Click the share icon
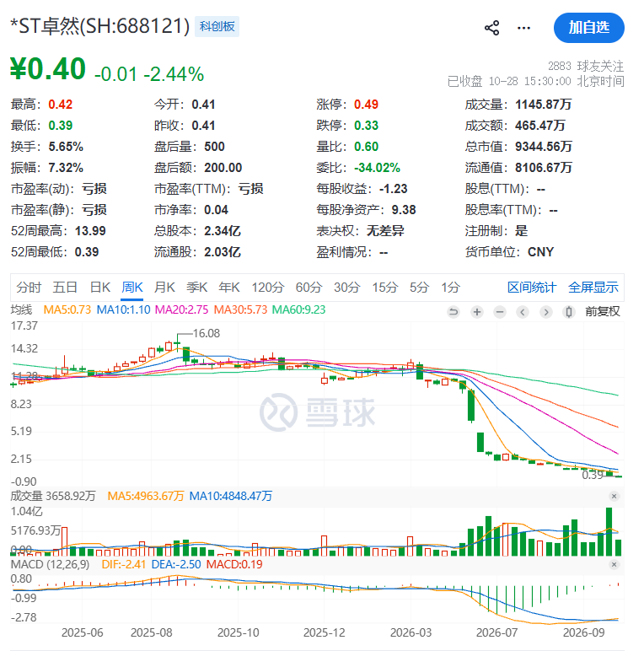 491,28
